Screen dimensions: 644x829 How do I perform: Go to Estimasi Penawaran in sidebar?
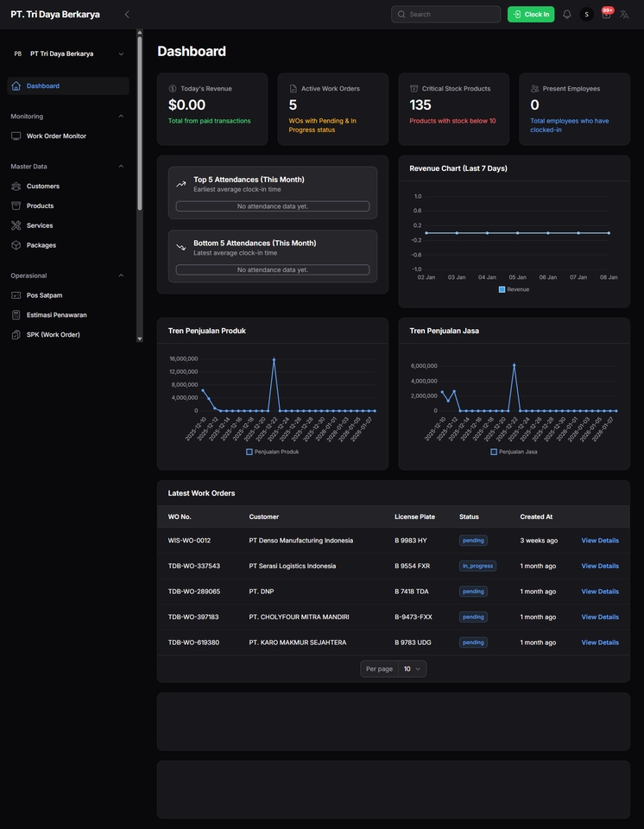point(56,315)
